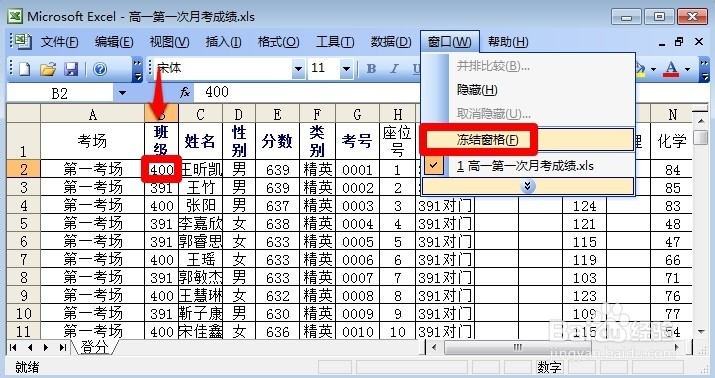Open the 数据(D) menu
This screenshot has width=715, height=378.
pos(391,42)
